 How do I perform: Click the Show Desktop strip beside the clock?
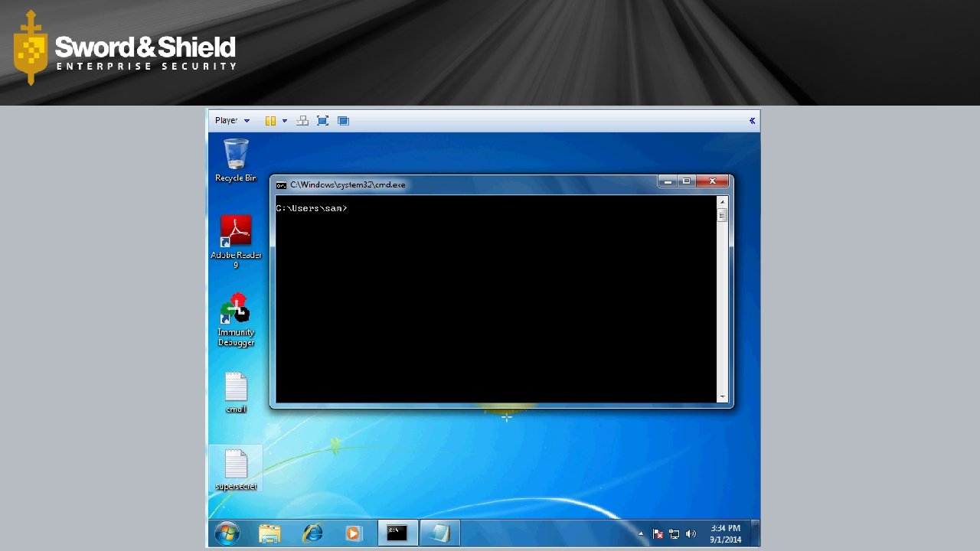pyautogui.click(x=755, y=533)
